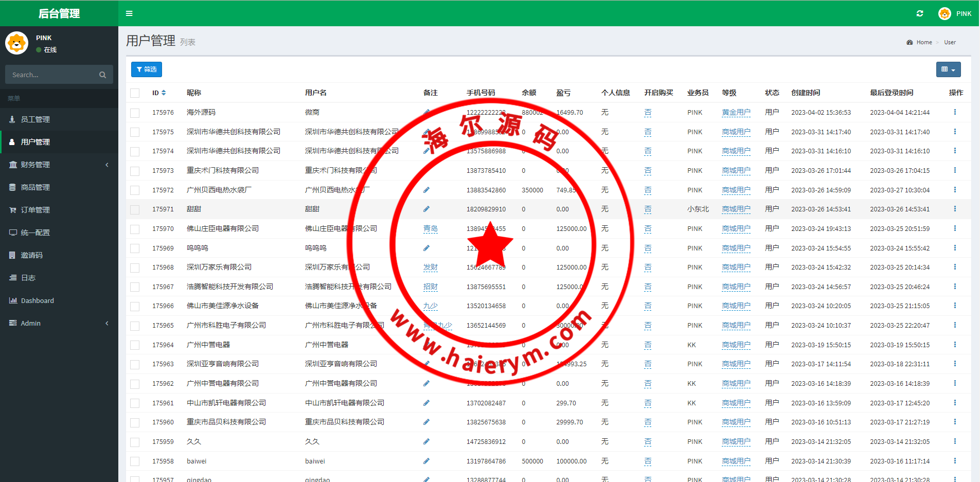Click the 黄金用户 level link for 175976
980x482 pixels.
[x=736, y=112]
